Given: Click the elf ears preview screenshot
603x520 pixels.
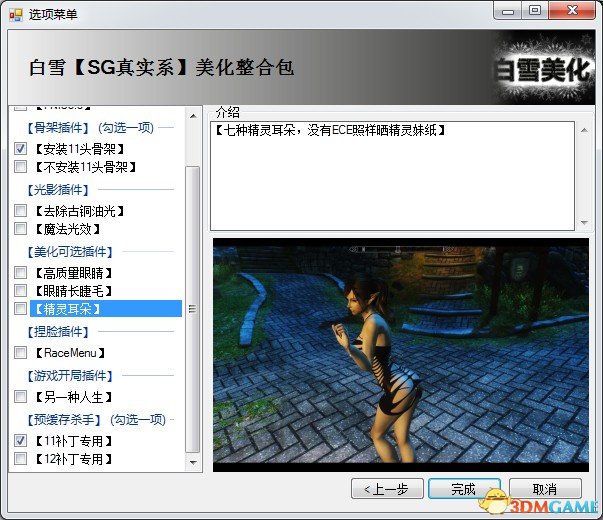Looking at the screenshot, I should click(401, 355).
